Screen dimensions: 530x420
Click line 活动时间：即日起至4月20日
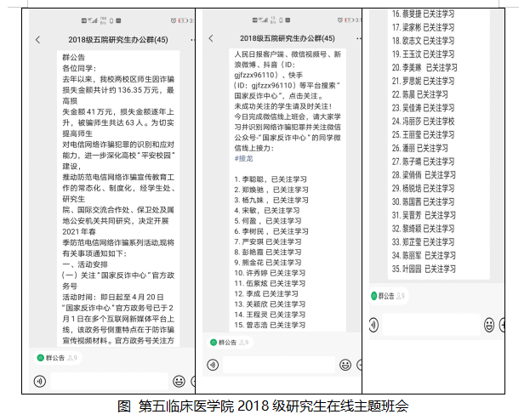pos(113,297)
